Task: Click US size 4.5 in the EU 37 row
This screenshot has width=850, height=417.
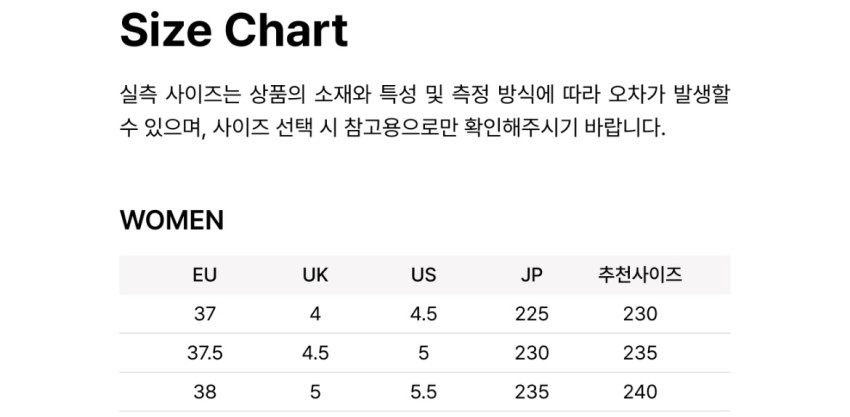Action: pos(424,314)
